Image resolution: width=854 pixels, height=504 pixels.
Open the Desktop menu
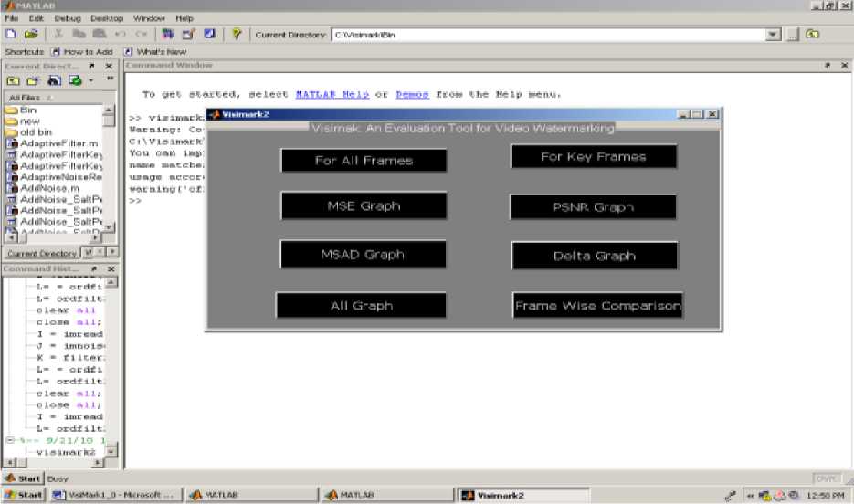tap(107, 18)
